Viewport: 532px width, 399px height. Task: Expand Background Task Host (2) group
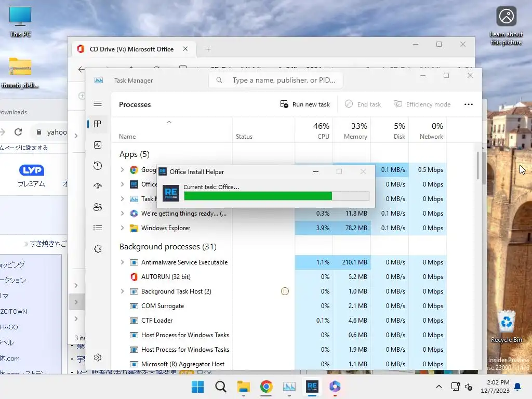pyautogui.click(x=123, y=291)
